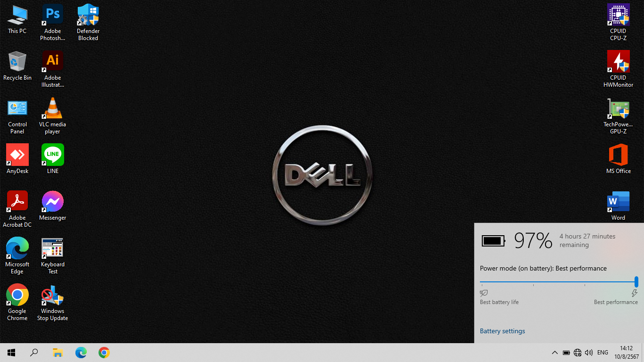
Task: Select the LINE app shortcut
Action: [53, 159]
